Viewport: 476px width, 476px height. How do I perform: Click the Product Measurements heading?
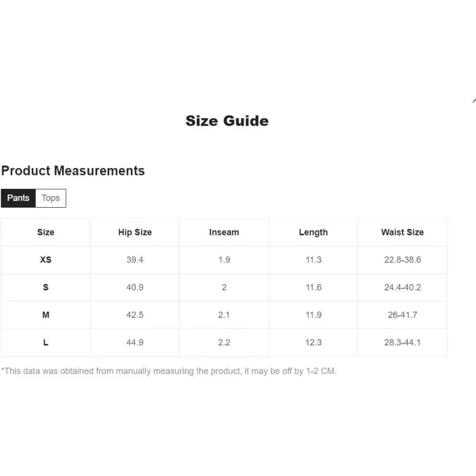(x=73, y=171)
